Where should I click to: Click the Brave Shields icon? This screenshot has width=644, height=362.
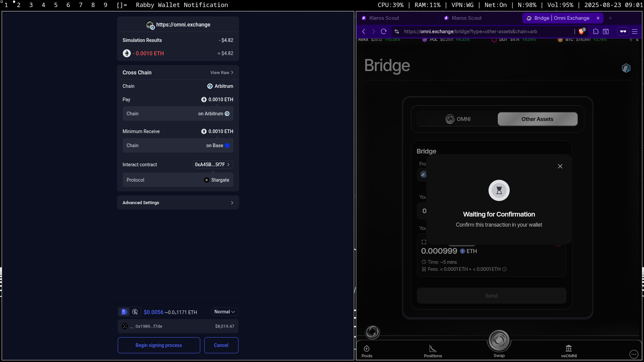582,31
